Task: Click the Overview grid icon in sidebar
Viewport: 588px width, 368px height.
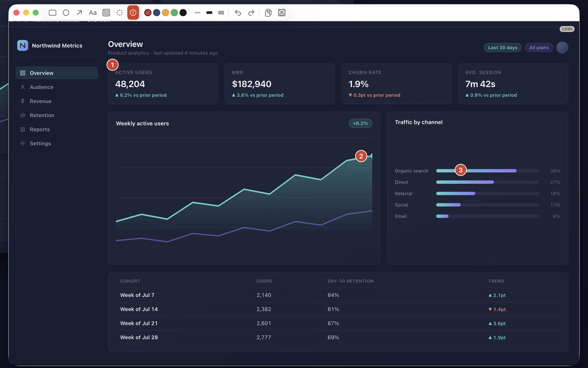Action: click(23, 73)
